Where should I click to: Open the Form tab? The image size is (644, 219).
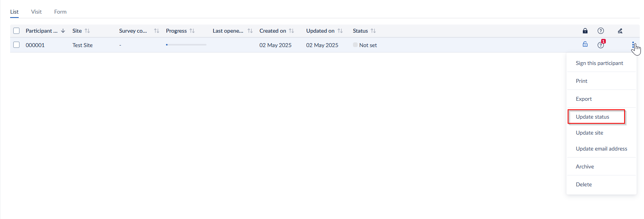60,12
